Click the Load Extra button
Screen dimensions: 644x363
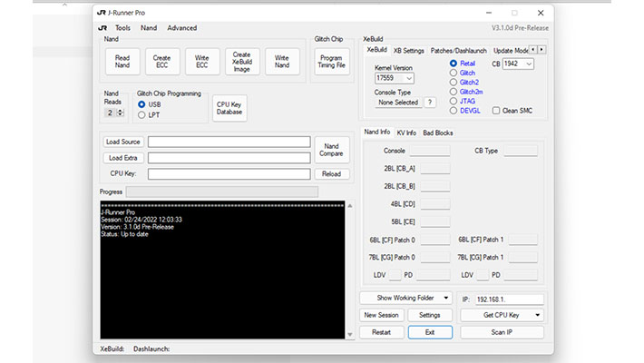point(123,158)
